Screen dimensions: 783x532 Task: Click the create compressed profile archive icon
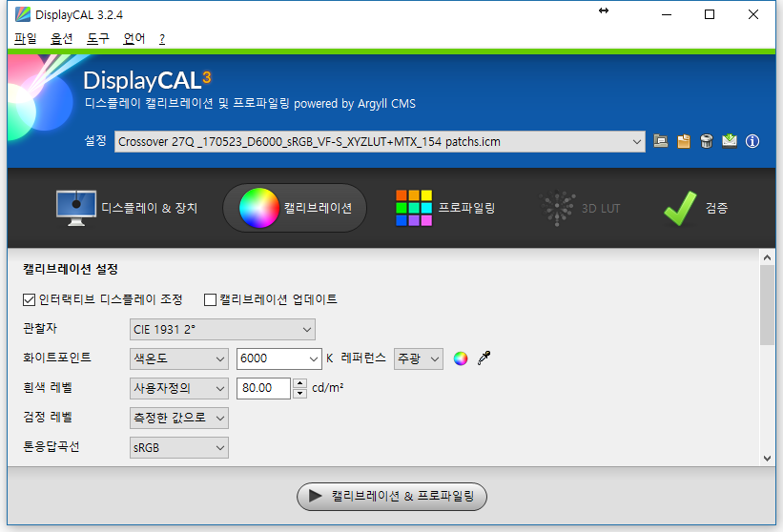[x=684, y=141]
